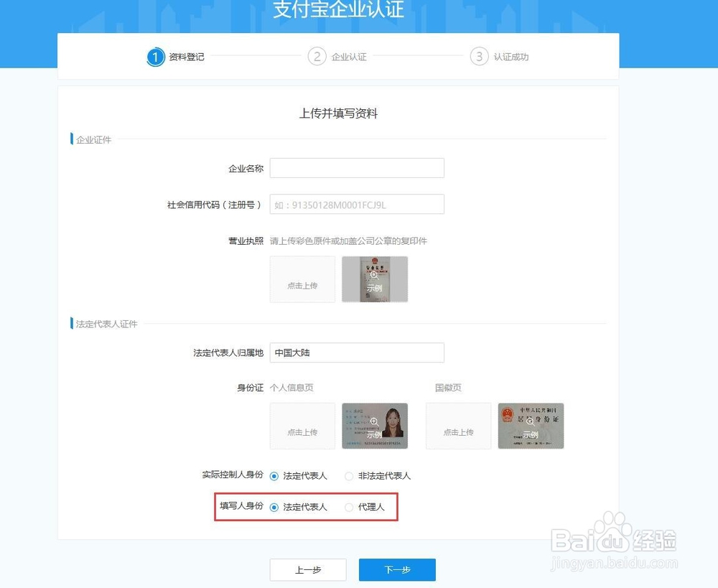Click the 请上传彩色原件或加盖公司公章的复印件 hint text

pyautogui.click(x=348, y=241)
